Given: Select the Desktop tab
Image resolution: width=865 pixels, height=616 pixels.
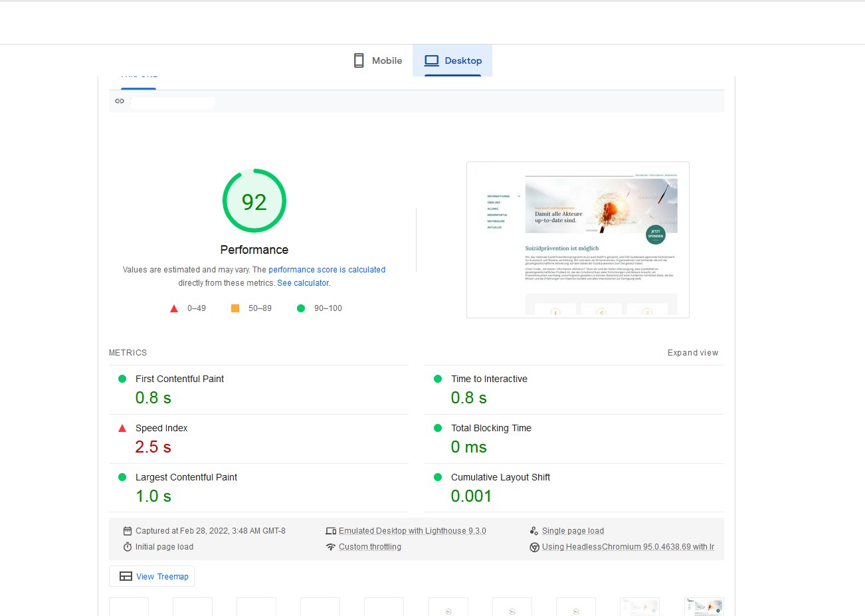Looking at the screenshot, I should point(453,60).
